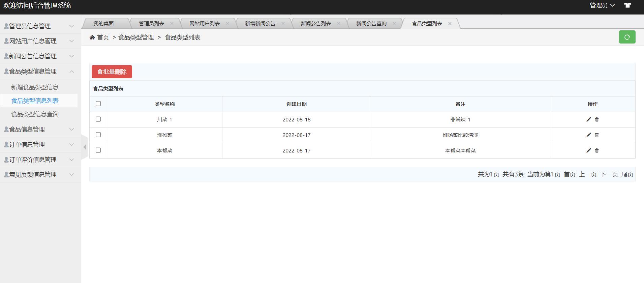
Task: Go to 尾页 in the pagination bar
Action: (627, 174)
